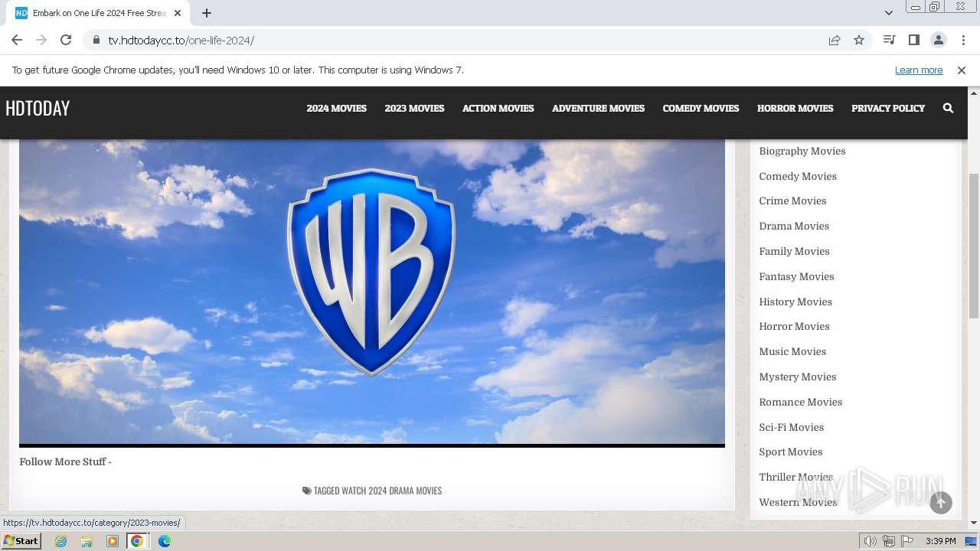Screen dimensions: 980x551
Task: Open the 2023 Movies menu
Action: (x=414, y=108)
